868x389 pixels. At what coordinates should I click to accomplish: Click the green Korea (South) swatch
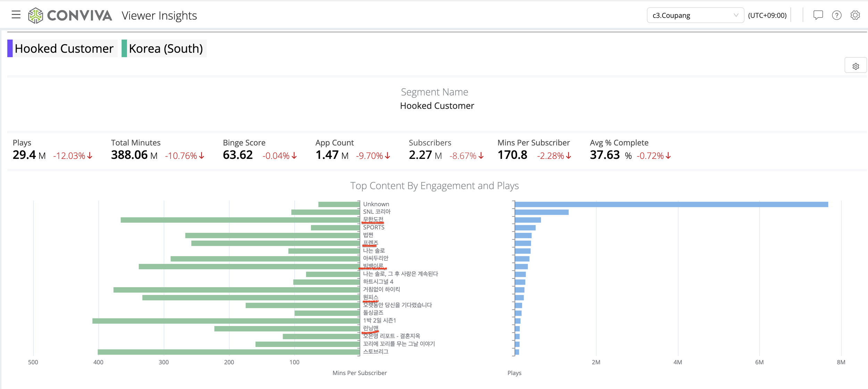[x=124, y=48]
